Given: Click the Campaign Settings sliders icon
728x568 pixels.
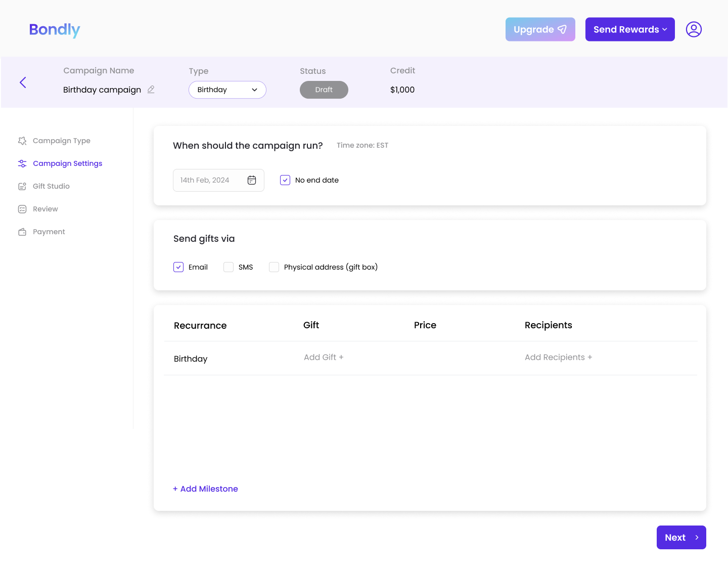Looking at the screenshot, I should click(x=22, y=163).
